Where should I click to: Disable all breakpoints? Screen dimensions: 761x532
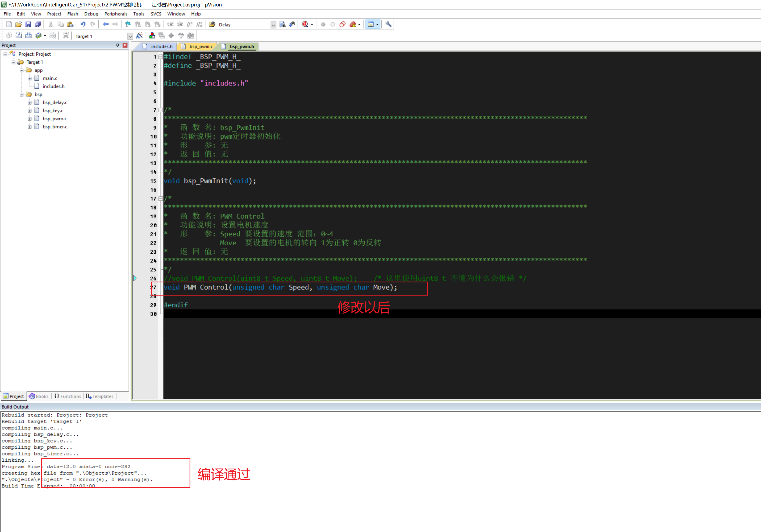[342, 24]
